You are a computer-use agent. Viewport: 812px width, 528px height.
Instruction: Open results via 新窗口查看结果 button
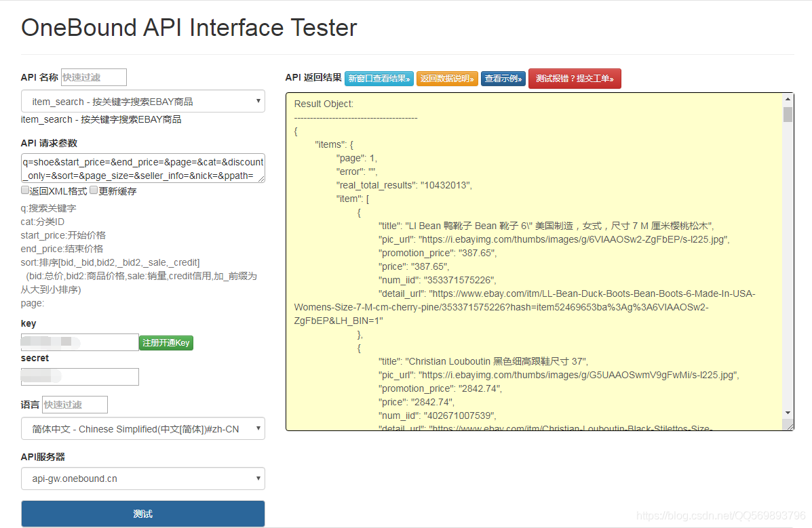(x=379, y=79)
